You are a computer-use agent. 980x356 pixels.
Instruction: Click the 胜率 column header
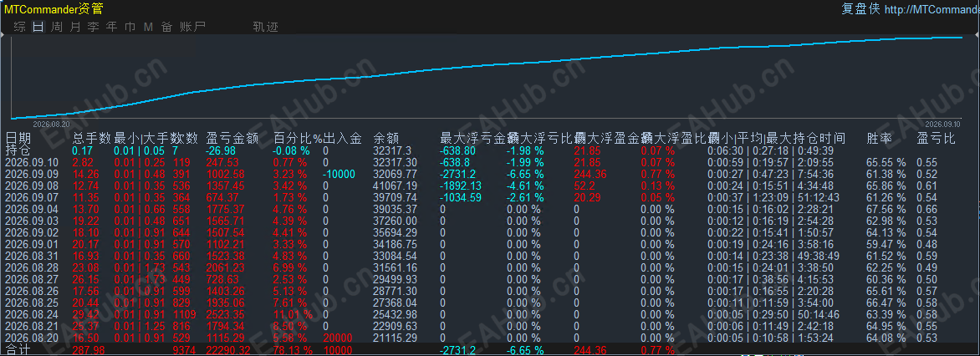(880, 138)
